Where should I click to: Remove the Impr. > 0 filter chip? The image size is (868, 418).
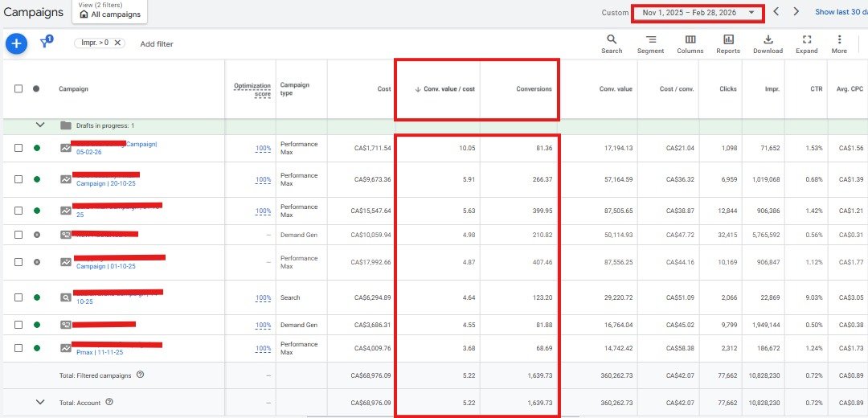pyautogui.click(x=117, y=43)
